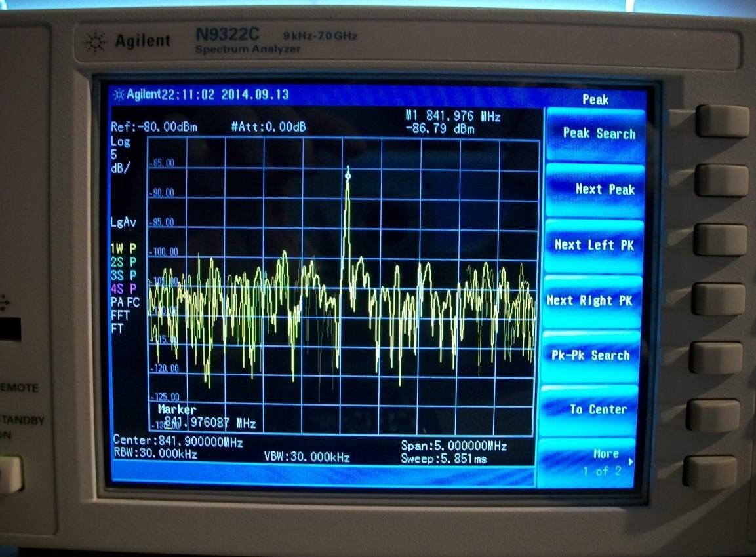Image resolution: width=756 pixels, height=557 pixels.
Task: Open More 1 of 2 menu page
Action: 587,463
